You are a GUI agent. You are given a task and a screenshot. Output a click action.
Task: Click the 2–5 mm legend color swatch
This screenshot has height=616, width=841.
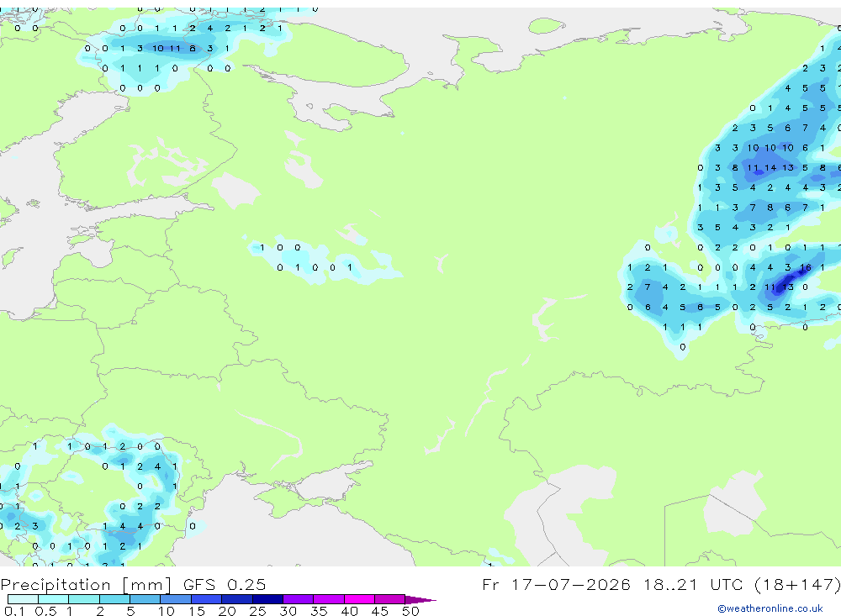pyautogui.click(x=114, y=599)
